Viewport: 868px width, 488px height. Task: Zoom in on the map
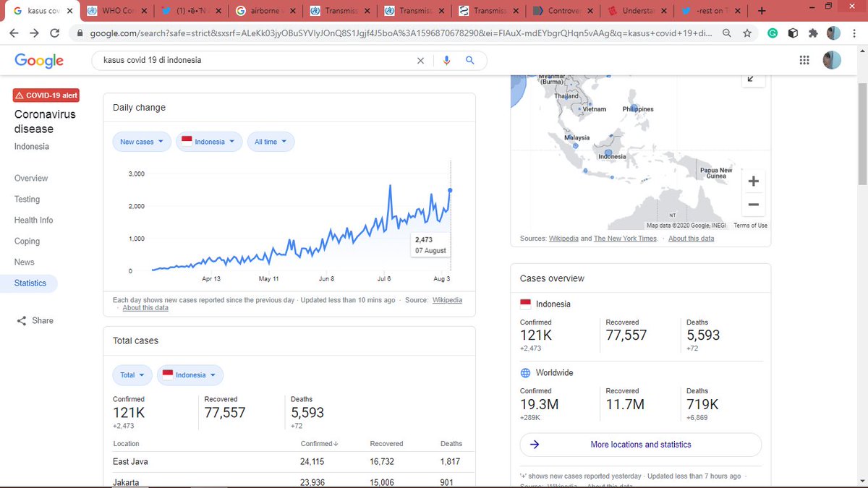[753, 181]
